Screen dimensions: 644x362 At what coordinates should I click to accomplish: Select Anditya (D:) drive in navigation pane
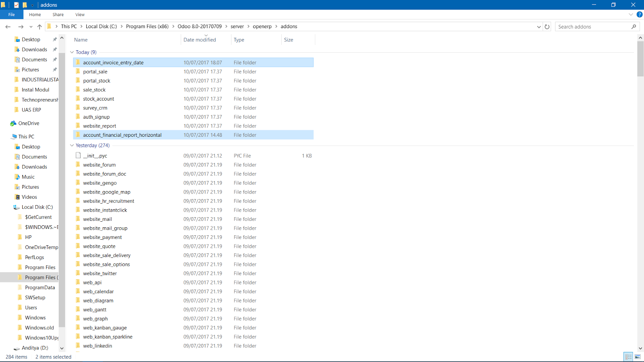pyautogui.click(x=35, y=348)
